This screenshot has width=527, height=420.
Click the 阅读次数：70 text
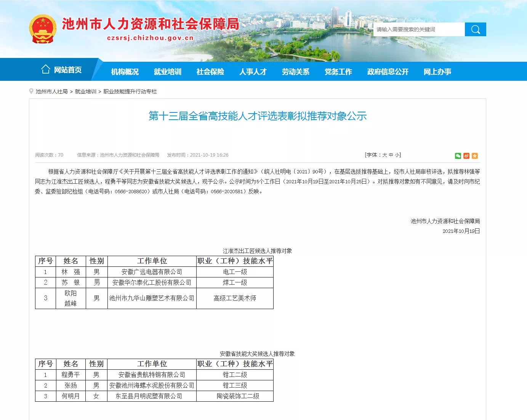[49, 155]
